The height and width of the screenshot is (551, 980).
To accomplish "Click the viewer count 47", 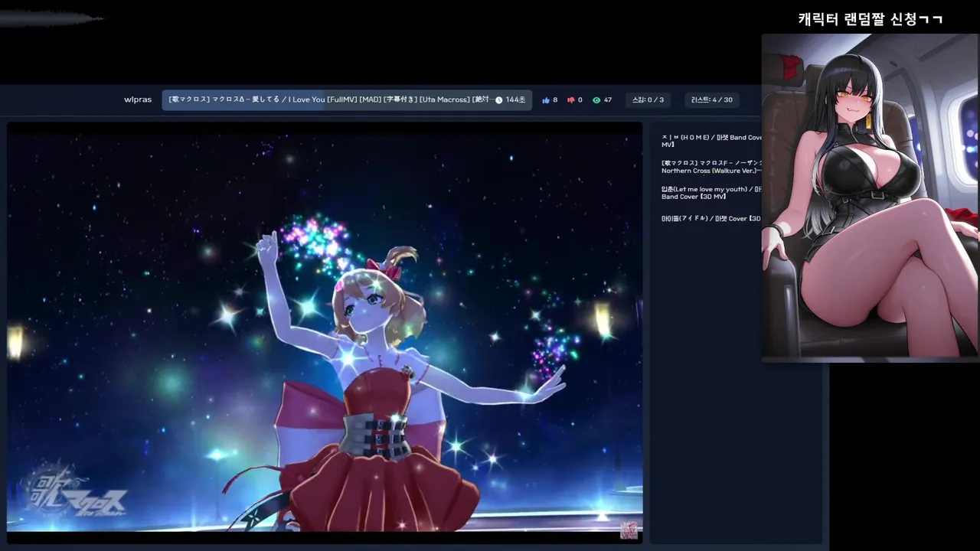I will pos(608,100).
